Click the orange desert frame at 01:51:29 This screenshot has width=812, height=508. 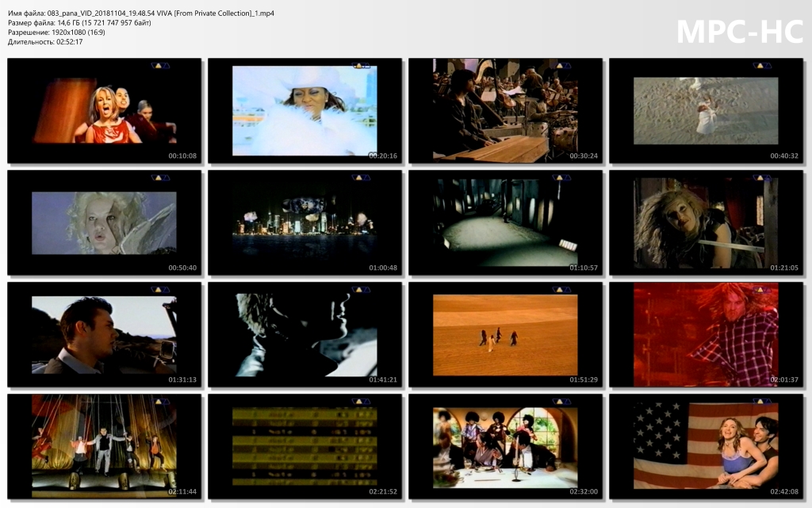[505, 334]
